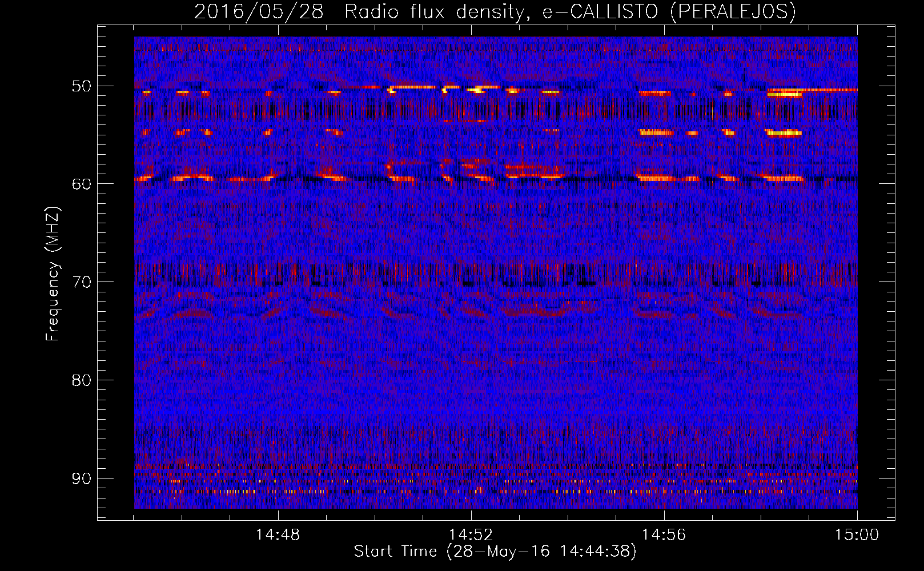
Task: Click the 90 frequency tick label
Action: (81, 478)
